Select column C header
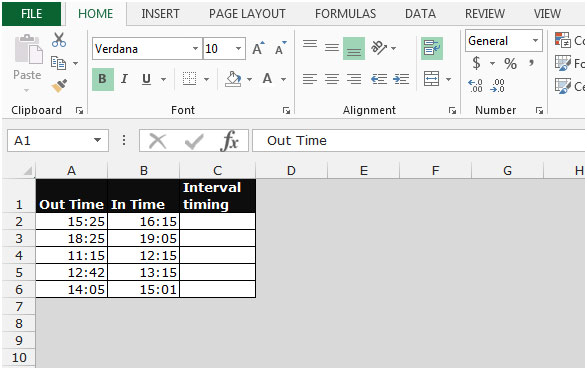The height and width of the screenshot is (370, 587). point(218,170)
